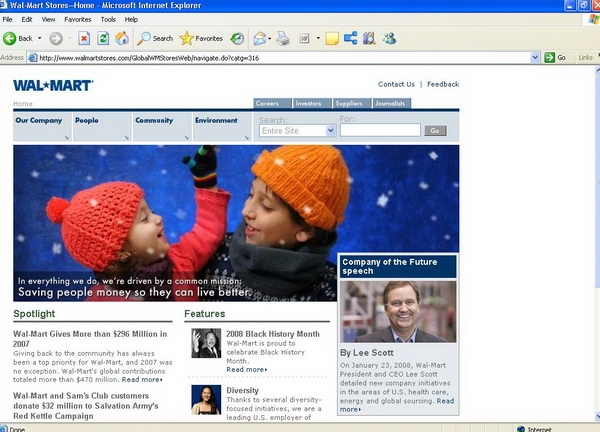
Task: Click the Feedback link
Action: point(443,84)
